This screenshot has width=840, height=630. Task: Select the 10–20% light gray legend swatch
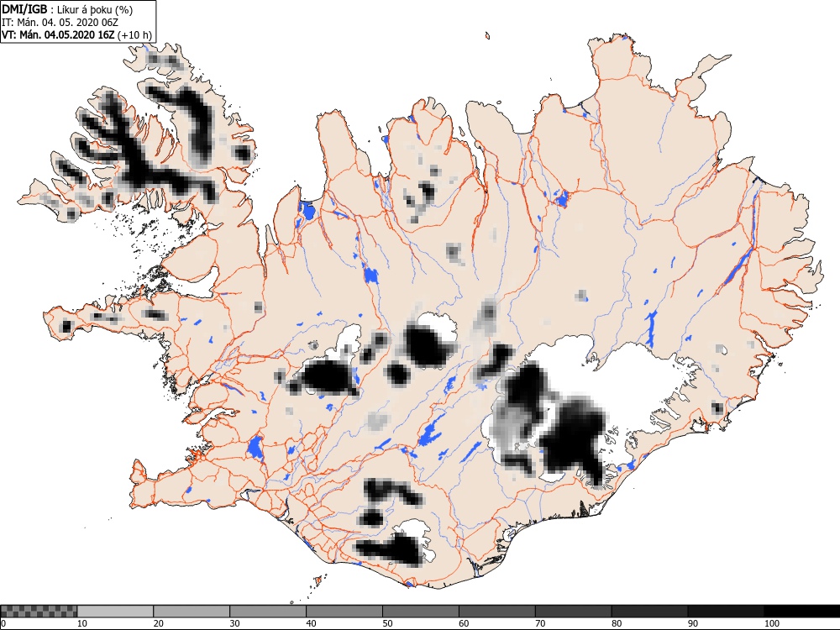click(115, 612)
